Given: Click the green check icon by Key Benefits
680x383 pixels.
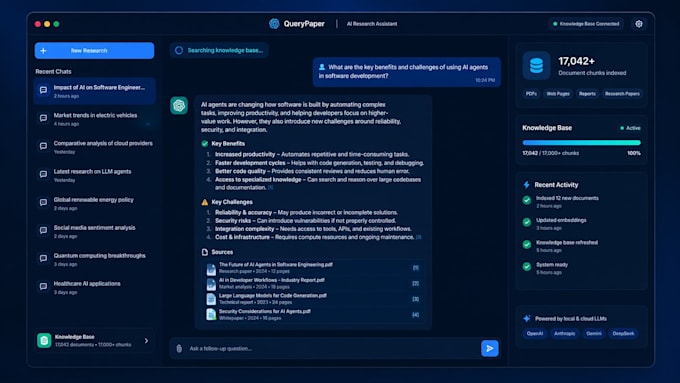Looking at the screenshot, I should [205, 144].
